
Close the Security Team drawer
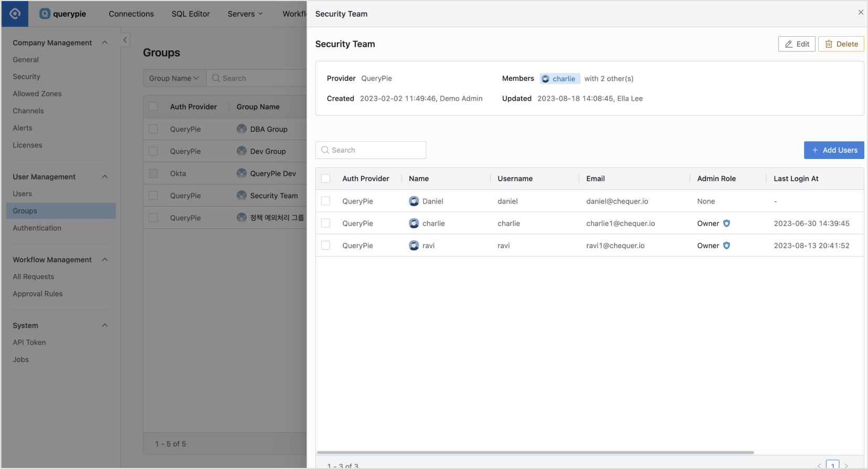click(x=861, y=12)
